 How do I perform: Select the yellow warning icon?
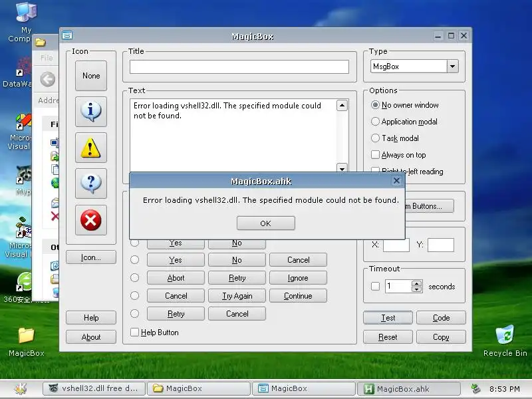(91, 148)
